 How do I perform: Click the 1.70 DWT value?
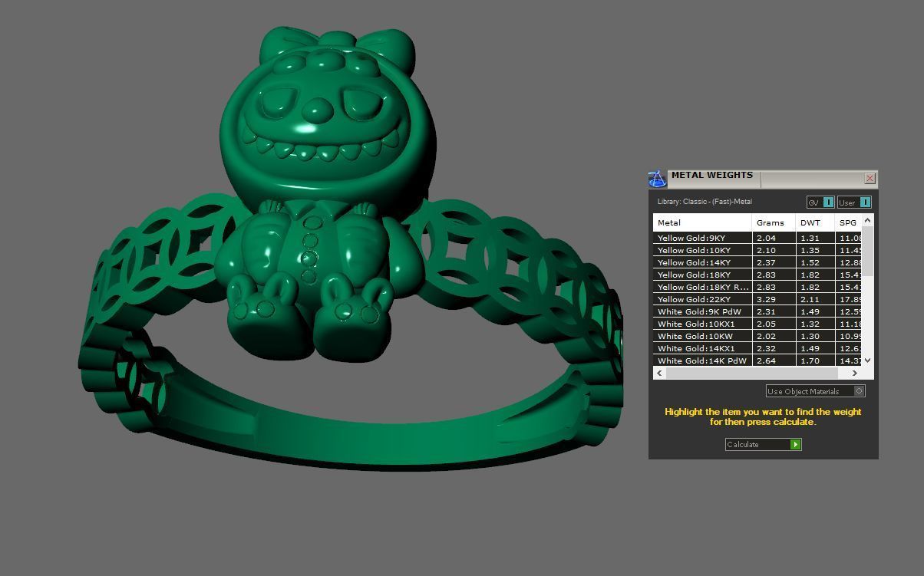810,360
